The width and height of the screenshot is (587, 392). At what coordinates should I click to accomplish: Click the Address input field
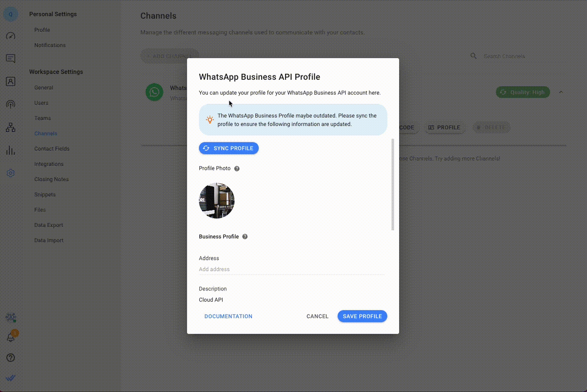(291, 270)
